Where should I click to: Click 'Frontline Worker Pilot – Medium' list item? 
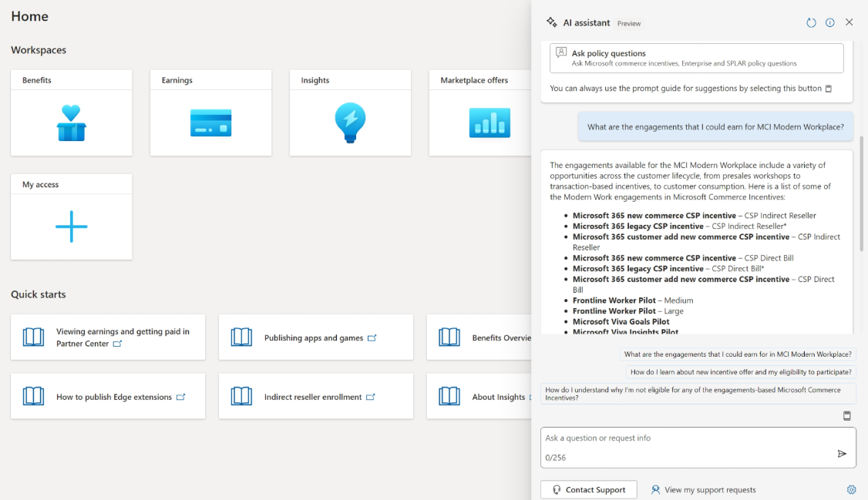click(x=633, y=300)
